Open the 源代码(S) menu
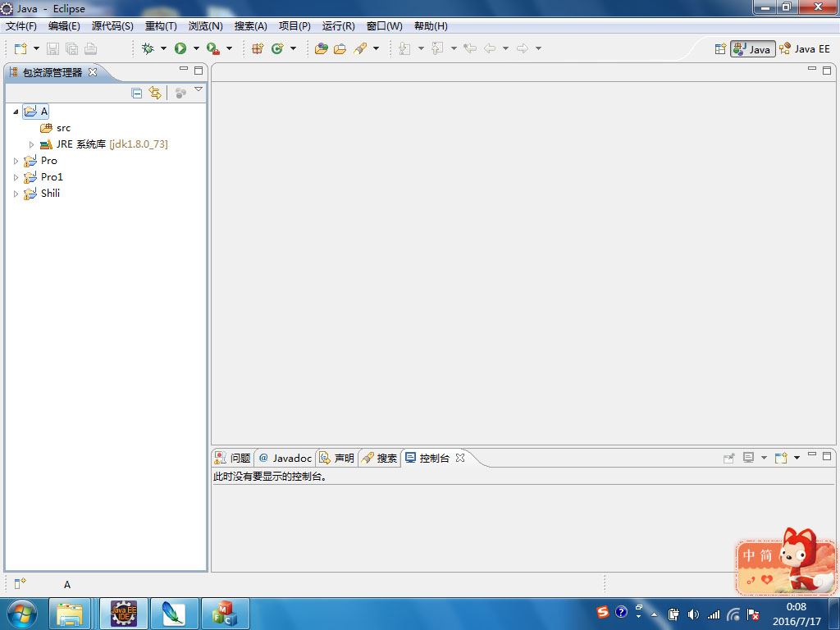 tap(112, 25)
